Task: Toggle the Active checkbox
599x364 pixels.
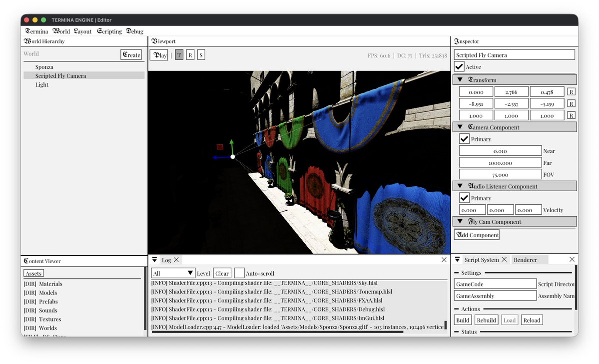Action: click(x=459, y=66)
